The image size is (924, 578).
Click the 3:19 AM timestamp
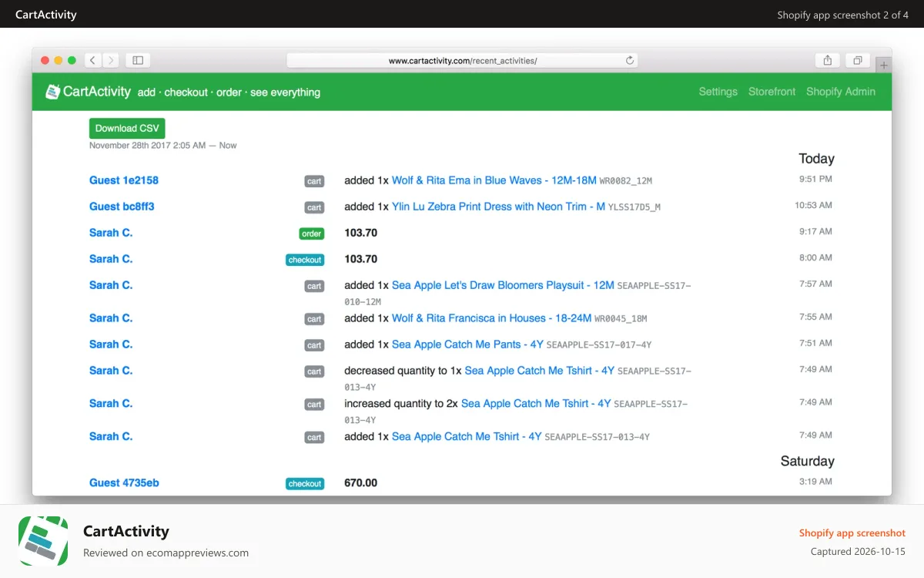pyautogui.click(x=815, y=482)
